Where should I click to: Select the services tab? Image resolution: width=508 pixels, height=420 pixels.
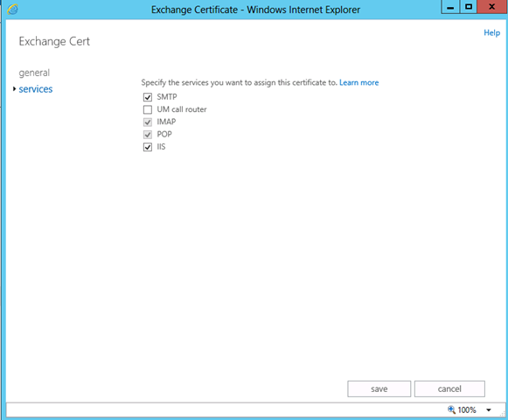36,89
